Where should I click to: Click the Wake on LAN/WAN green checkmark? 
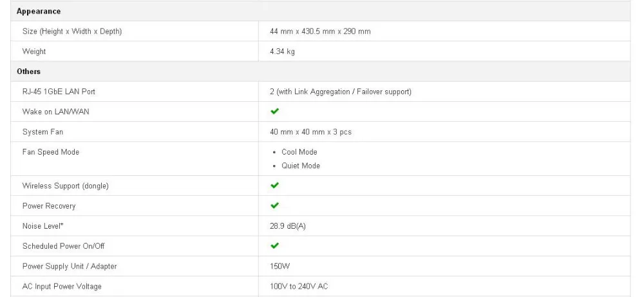coord(275,111)
